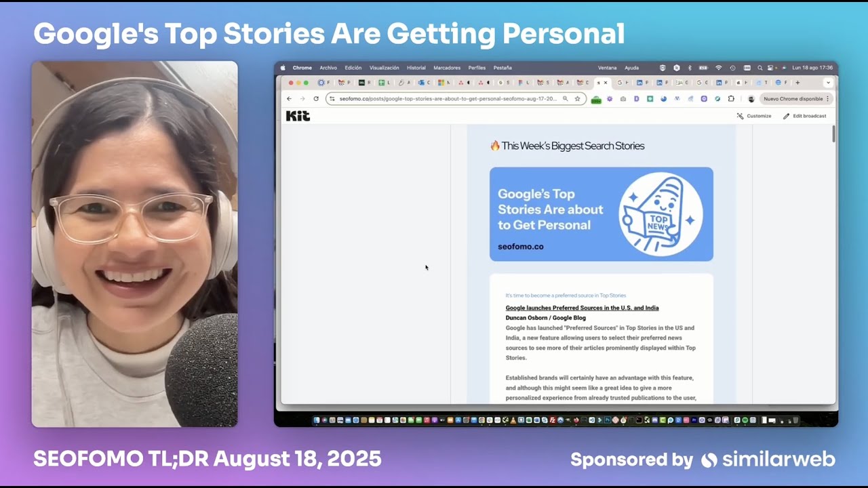
Task: Click the Duncan Osborn / Google Blog text
Action: (x=545, y=318)
